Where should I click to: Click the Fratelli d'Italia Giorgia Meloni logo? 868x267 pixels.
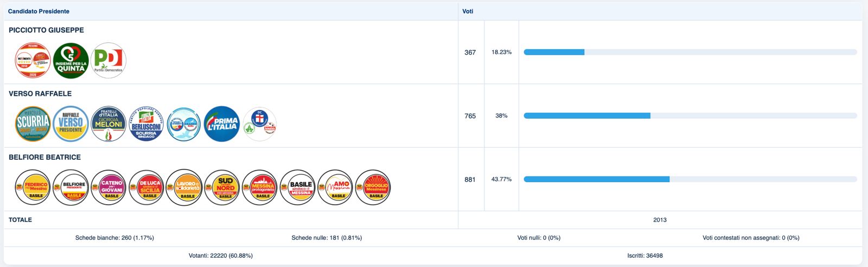pos(108,124)
